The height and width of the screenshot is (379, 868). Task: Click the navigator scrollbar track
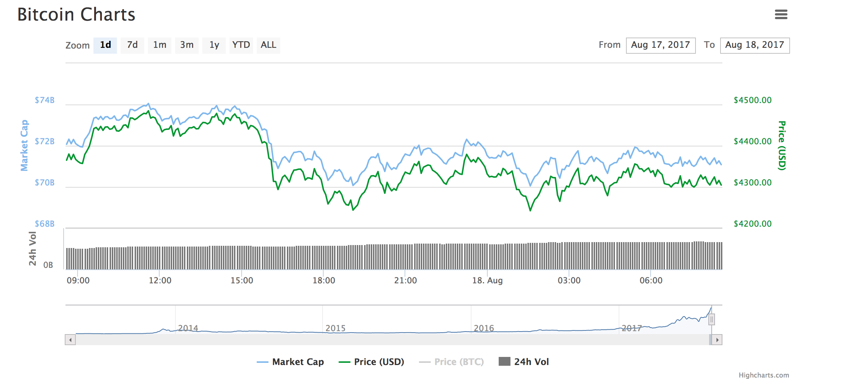(390, 340)
